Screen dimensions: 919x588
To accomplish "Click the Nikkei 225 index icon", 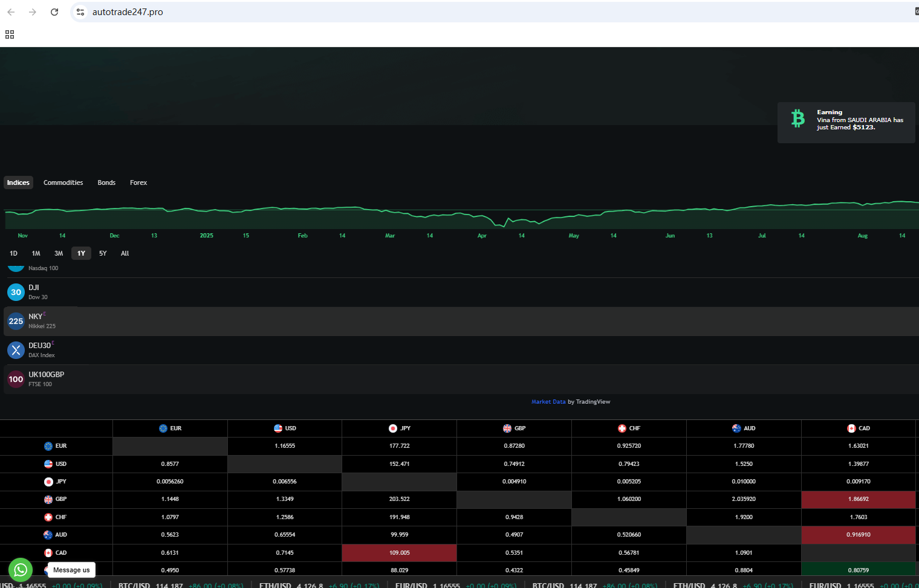I will click(x=16, y=321).
